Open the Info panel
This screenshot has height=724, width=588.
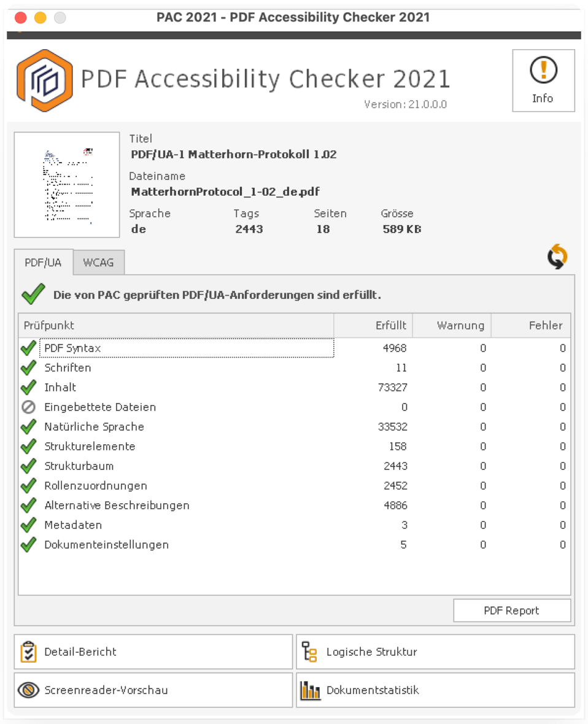click(543, 80)
